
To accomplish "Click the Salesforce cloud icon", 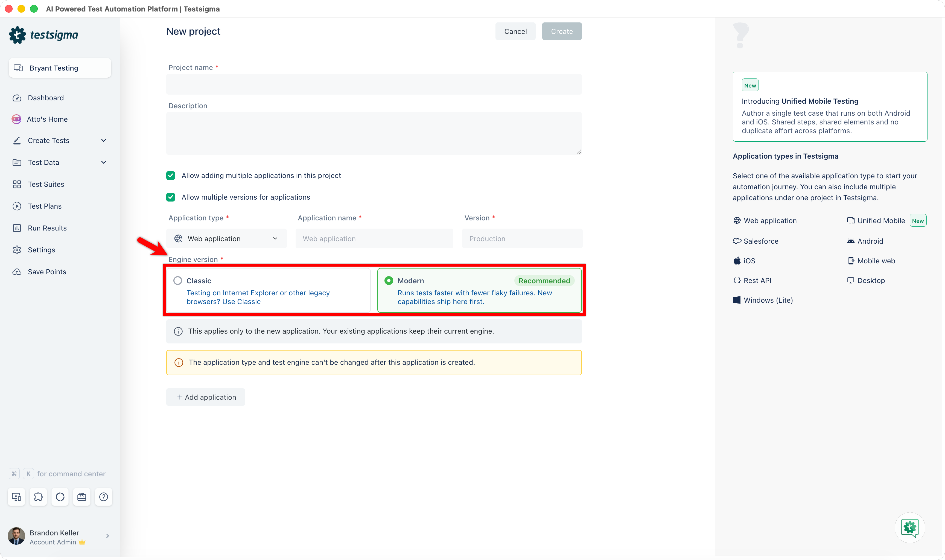I will click(737, 241).
